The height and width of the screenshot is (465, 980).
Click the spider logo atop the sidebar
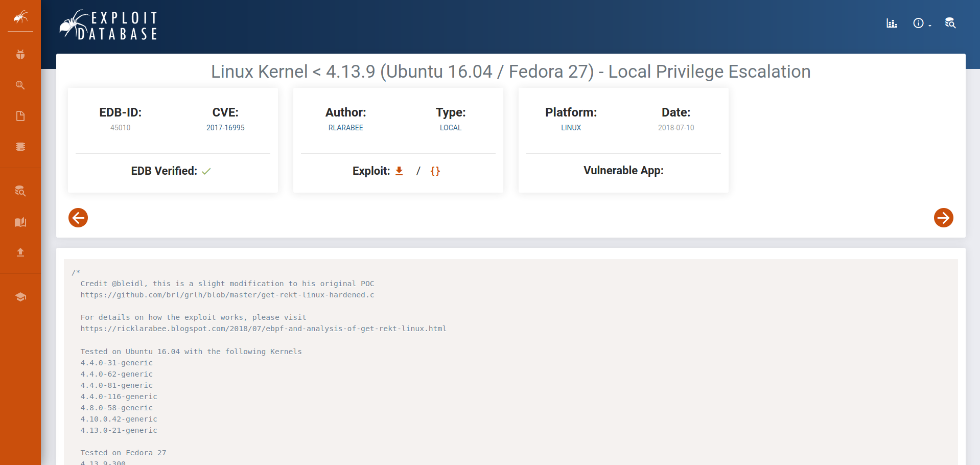point(20,18)
